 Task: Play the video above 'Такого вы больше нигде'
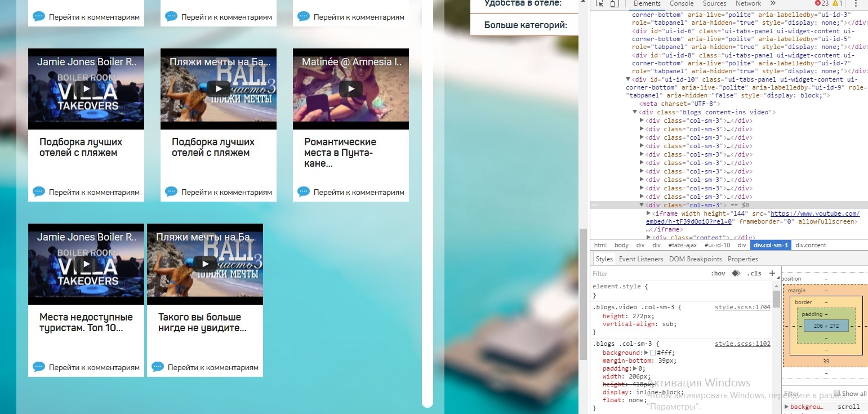tap(205, 264)
